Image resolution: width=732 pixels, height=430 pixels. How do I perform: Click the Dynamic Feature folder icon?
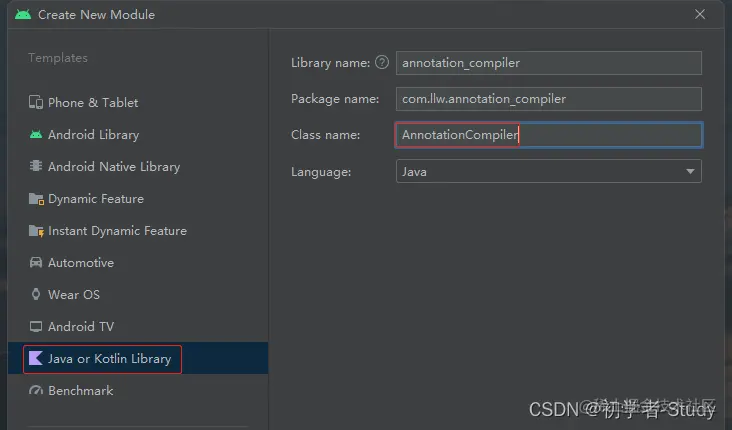coord(36,199)
